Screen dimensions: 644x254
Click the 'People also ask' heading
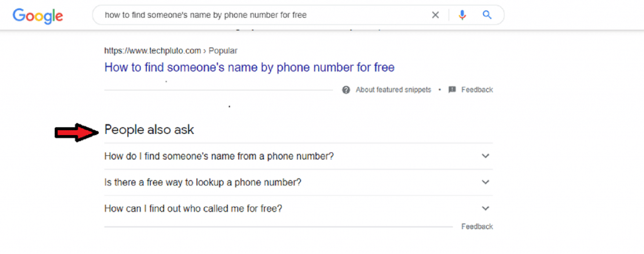pyautogui.click(x=149, y=130)
